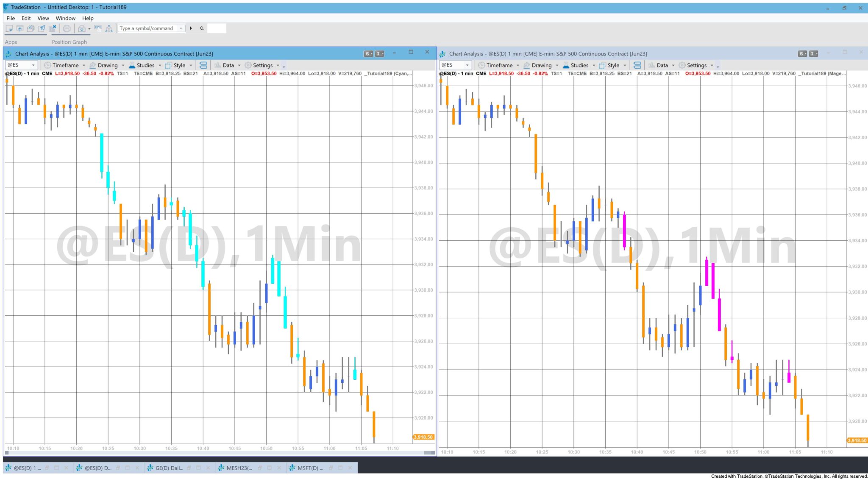Open the symbol dropdown showing @ES on left chart
The height and width of the screenshot is (479, 868).
tap(33, 65)
